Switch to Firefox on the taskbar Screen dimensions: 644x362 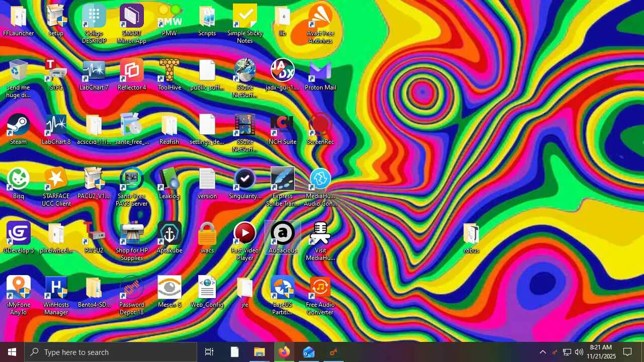point(284,352)
